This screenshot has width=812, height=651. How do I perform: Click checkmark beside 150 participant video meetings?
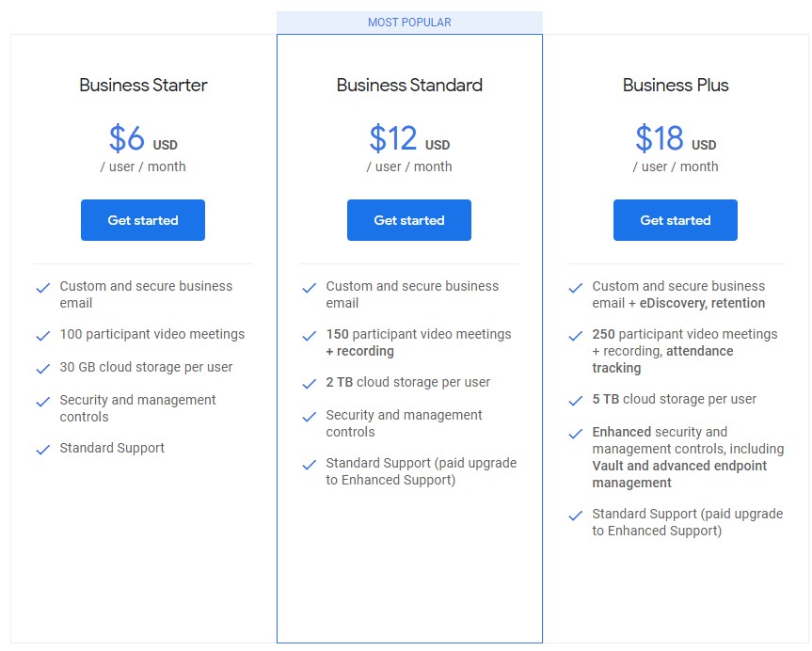[310, 336]
